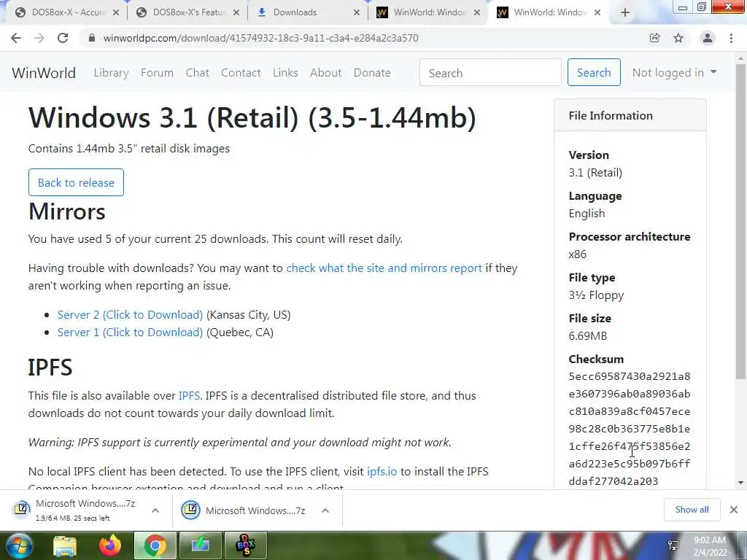The width and height of the screenshot is (747, 560).
Task: Open the Chrome profile avatar
Action: pyautogui.click(x=708, y=38)
